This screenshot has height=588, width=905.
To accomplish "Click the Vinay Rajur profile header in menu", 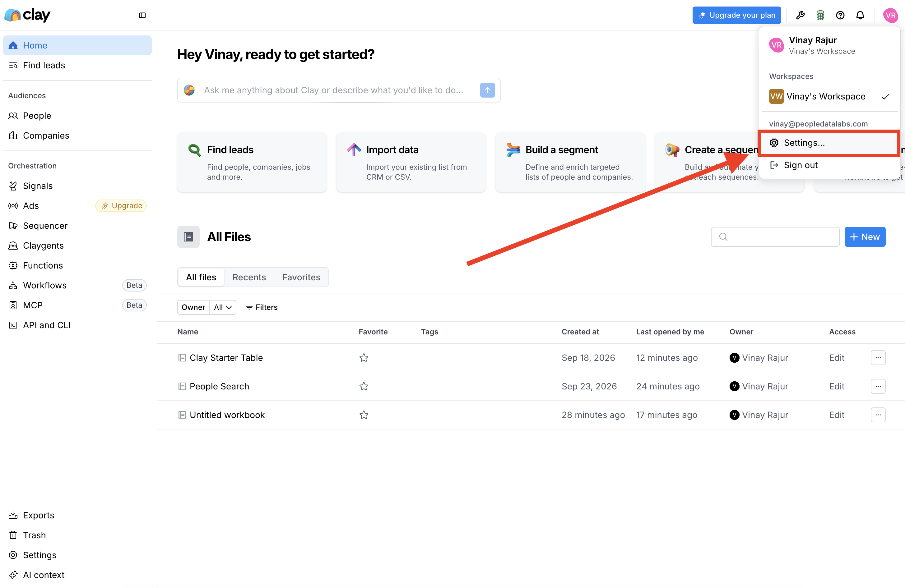I will pyautogui.click(x=829, y=45).
